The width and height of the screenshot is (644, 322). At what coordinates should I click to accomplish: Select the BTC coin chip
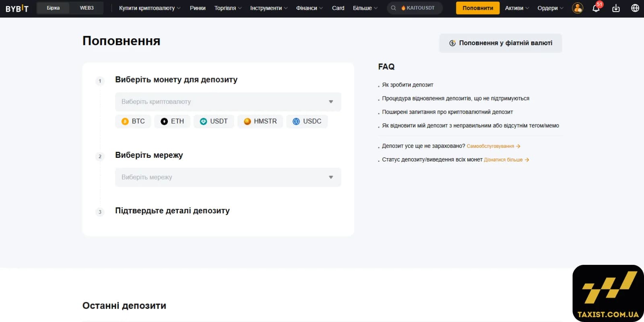tap(133, 121)
